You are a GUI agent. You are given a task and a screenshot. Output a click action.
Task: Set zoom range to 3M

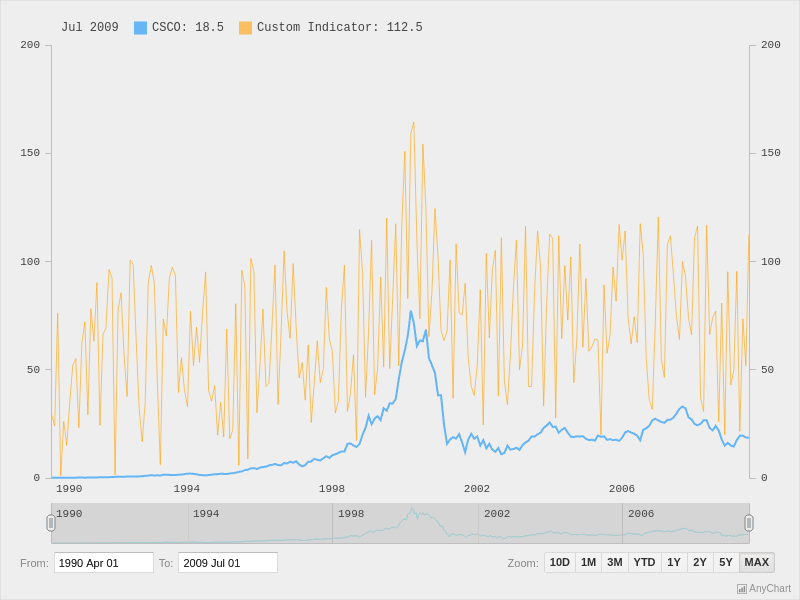click(x=615, y=562)
